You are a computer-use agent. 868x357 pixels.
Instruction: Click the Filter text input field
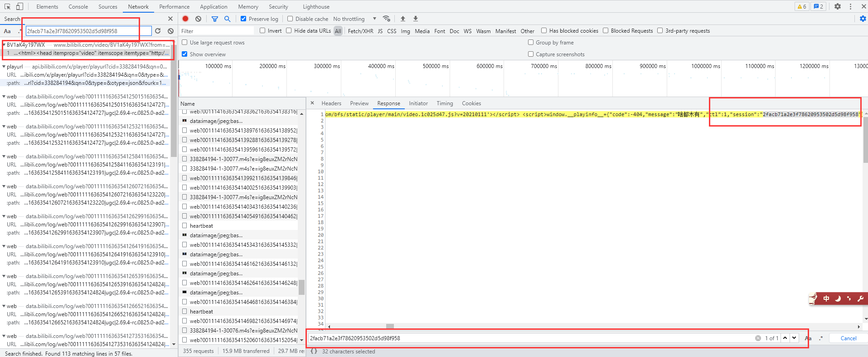point(217,31)
